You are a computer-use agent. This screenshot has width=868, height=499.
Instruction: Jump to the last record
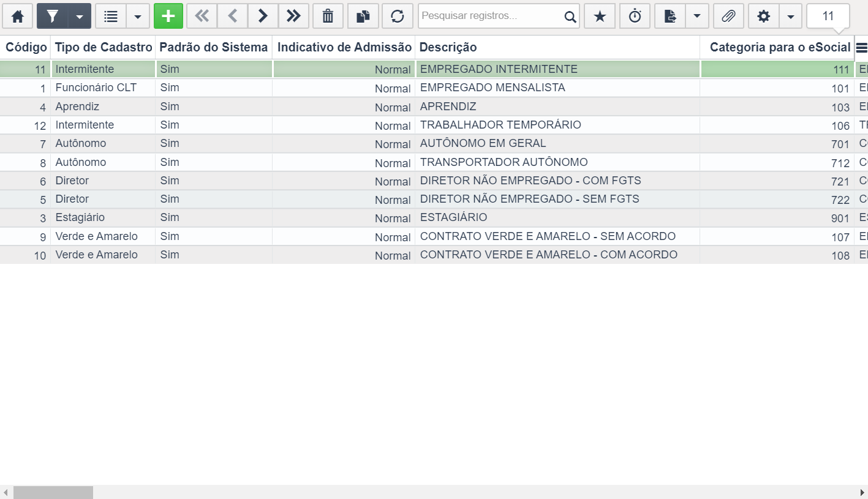point(293,16)
